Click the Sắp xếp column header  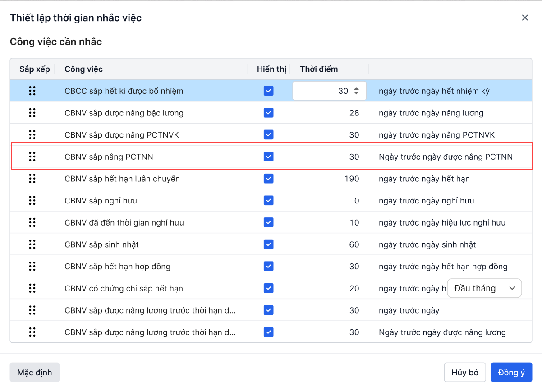(x=35, y=69)
